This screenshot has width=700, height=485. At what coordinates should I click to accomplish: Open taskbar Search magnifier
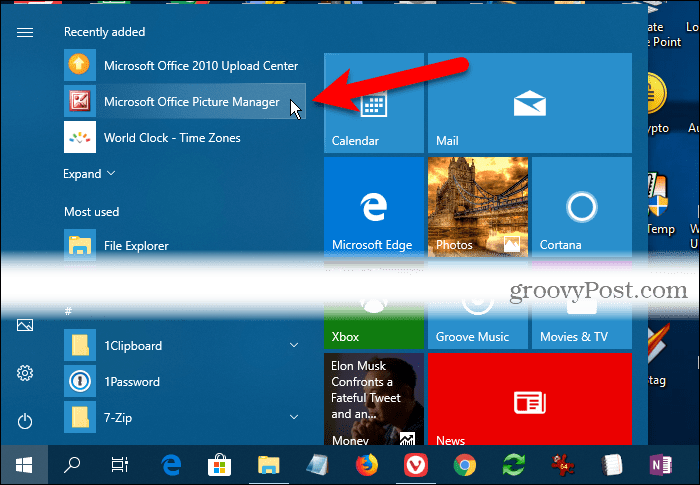point(72,465)
